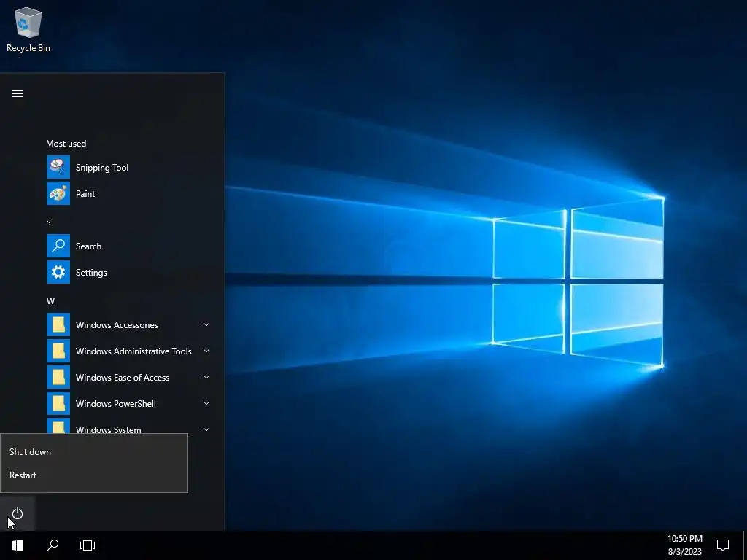Image resolution: width=747 pixels, height=560 pixels.
Task: Open the notification Action Center icon
Action: [723, 545]
